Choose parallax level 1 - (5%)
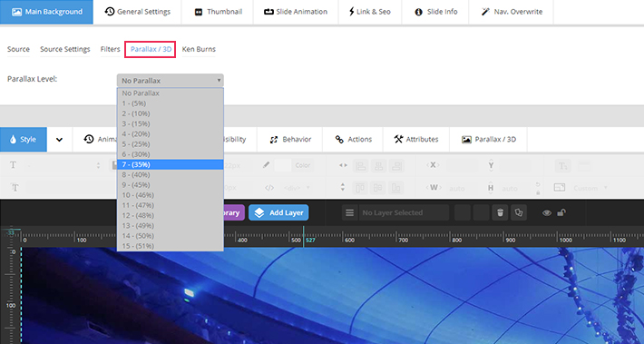The image size is (644, 344). 170,103
